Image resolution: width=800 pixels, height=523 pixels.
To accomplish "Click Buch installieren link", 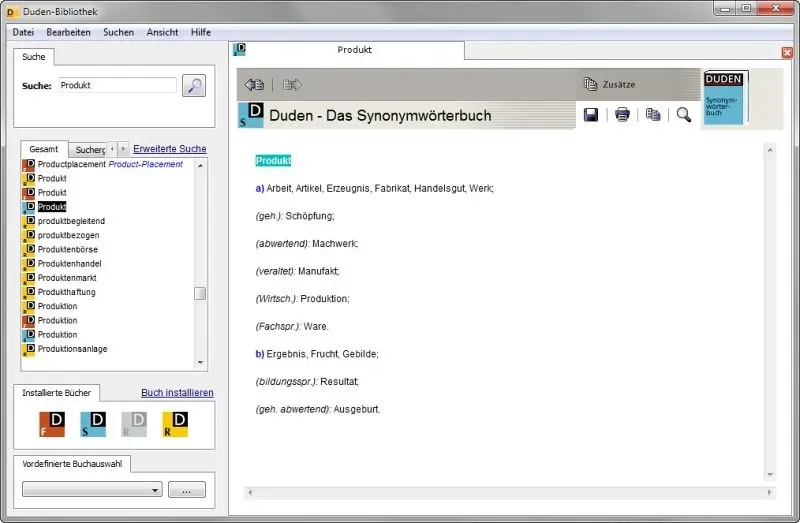I will 177,392.
